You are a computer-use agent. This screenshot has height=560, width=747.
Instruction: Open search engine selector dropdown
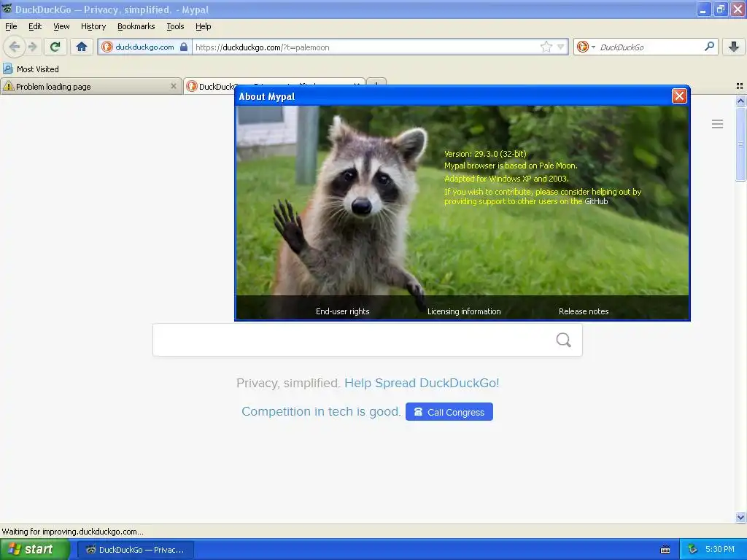[x=586, y=47]
